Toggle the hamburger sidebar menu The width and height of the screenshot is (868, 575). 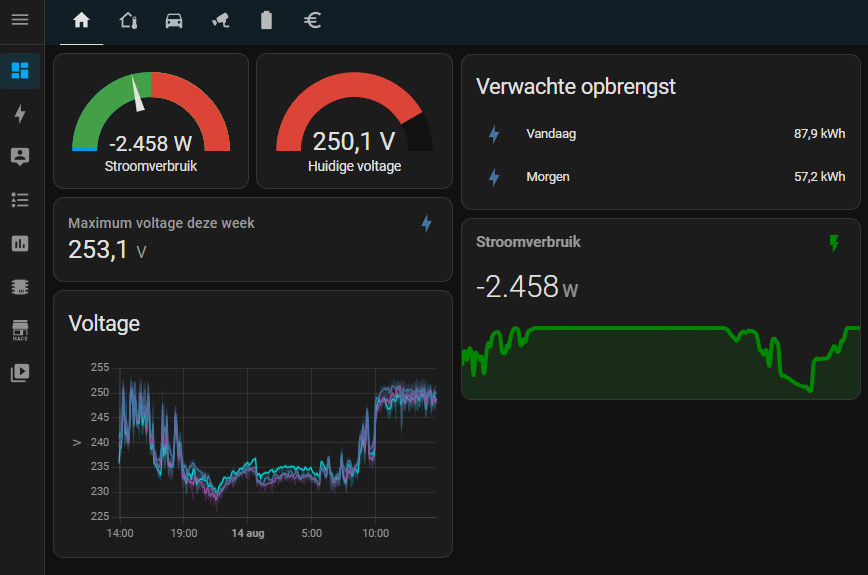point(20,20)
